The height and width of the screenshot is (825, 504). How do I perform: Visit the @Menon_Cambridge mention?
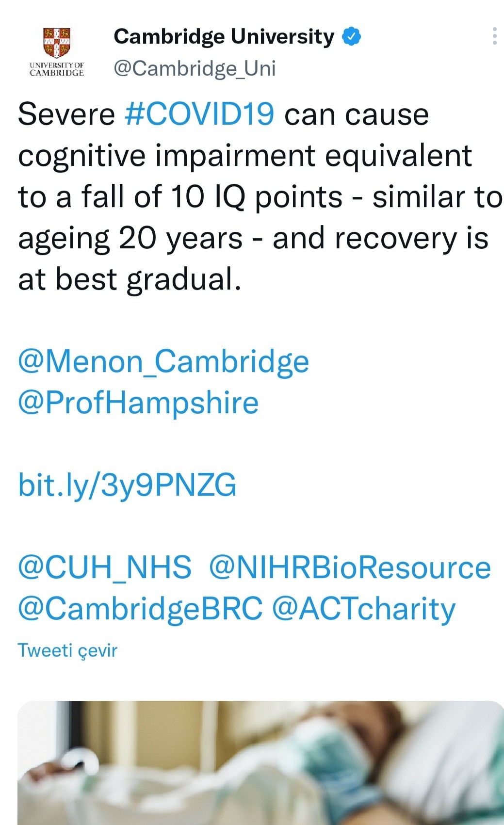[163, 362]
